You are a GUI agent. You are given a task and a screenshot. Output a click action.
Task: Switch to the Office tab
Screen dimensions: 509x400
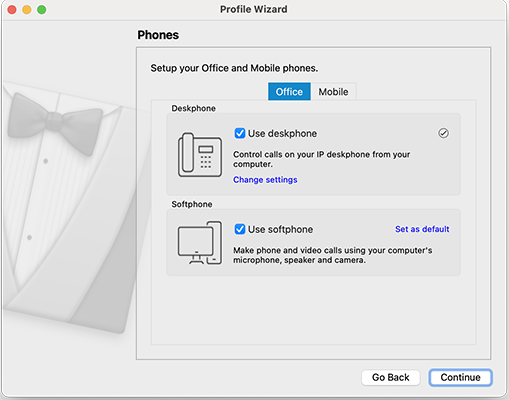(289, 92)
